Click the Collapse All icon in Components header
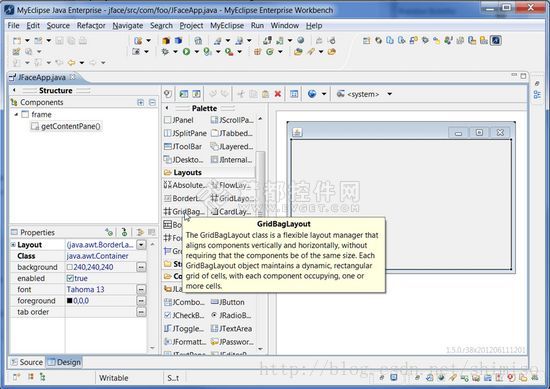Screen dimensions: 550x389 tap(152, 102)
